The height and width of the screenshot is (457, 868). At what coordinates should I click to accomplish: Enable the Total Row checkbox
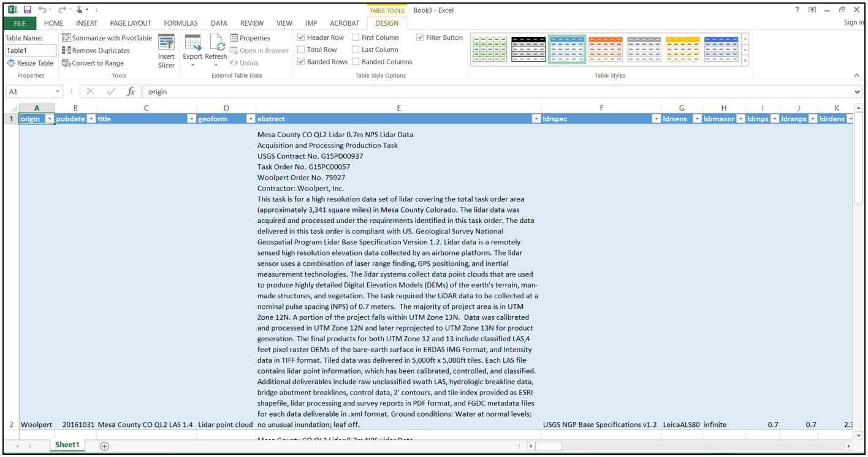301,50
